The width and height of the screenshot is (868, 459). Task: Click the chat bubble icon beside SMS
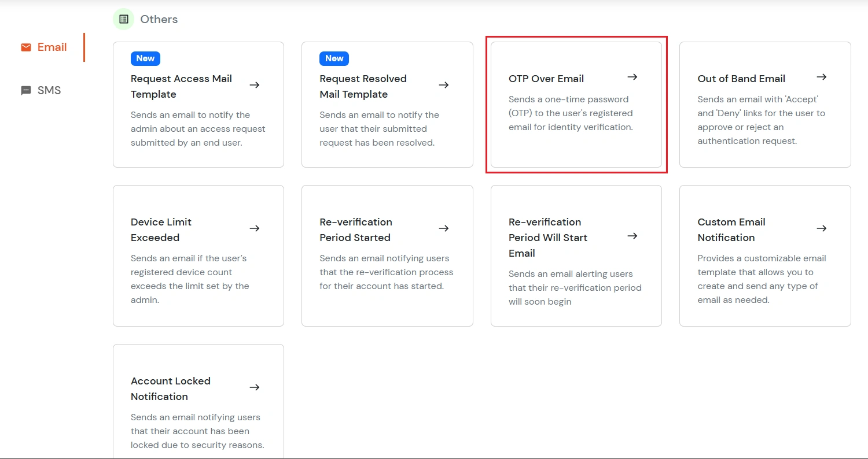pos(25,90)
